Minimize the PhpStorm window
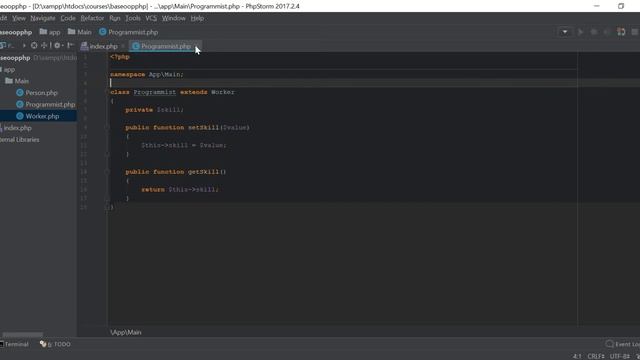The height and width of the screenshot is (360, 640). pyautogui.click(x=596, y=6)
